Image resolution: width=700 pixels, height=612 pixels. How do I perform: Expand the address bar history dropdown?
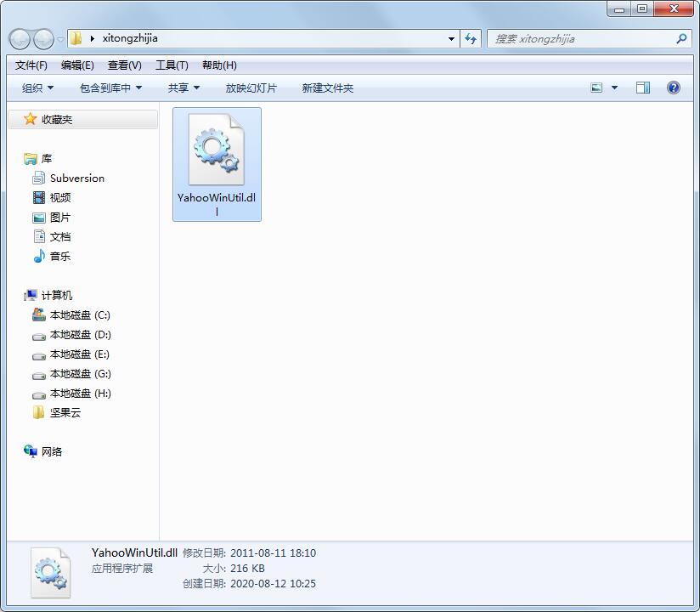point(452,38)
